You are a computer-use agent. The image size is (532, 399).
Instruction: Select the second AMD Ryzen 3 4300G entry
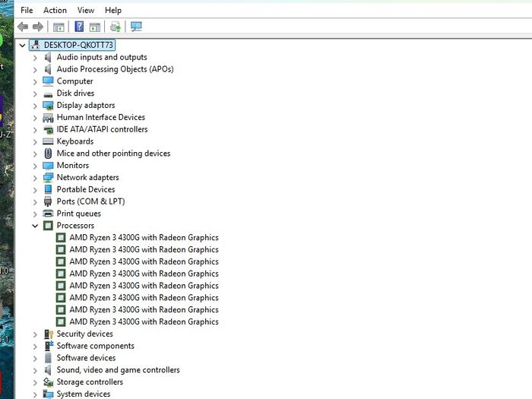(x=144, y=249)
